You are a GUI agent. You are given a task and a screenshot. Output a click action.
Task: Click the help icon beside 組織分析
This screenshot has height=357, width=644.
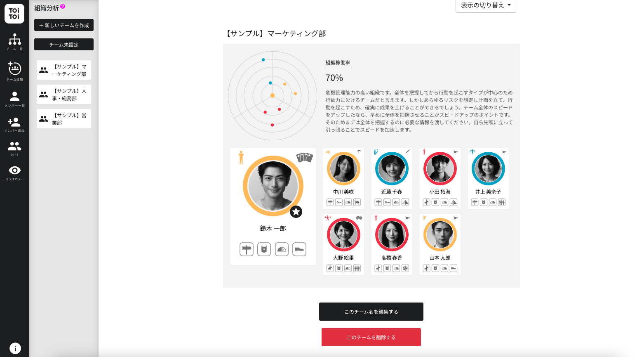[x=63, y=7]
